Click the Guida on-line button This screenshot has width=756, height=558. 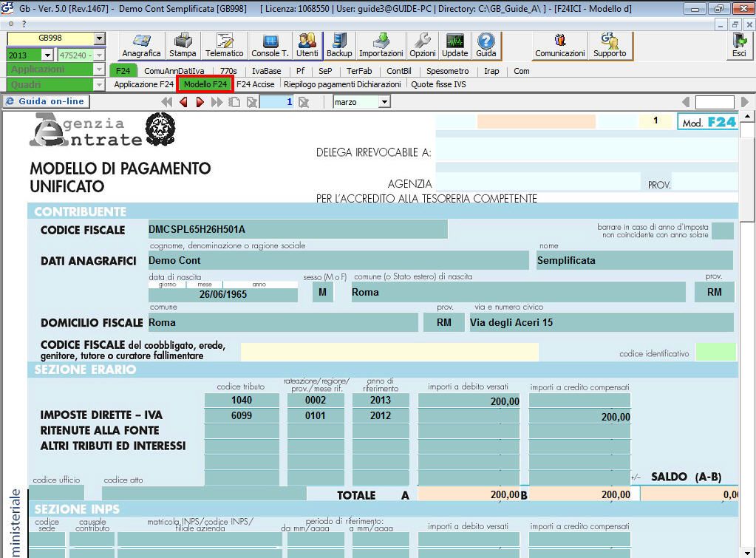click(x=46, y=102)
